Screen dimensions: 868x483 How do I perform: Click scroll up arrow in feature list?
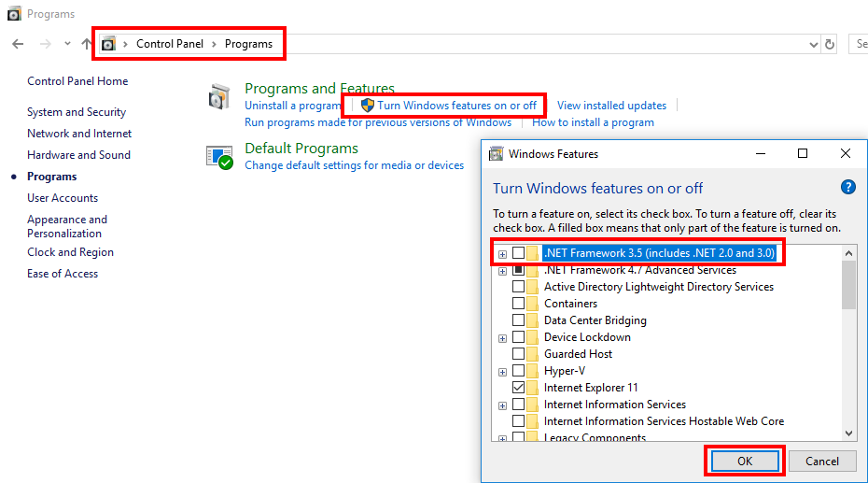[x=848, y=253]
